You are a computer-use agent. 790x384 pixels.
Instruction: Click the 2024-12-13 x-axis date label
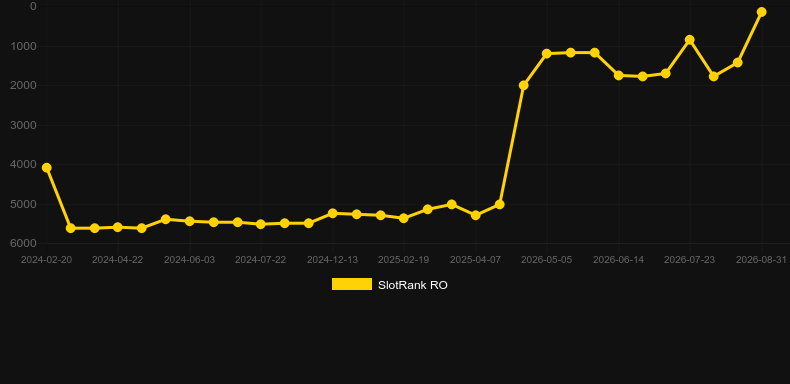pos(333,260)
